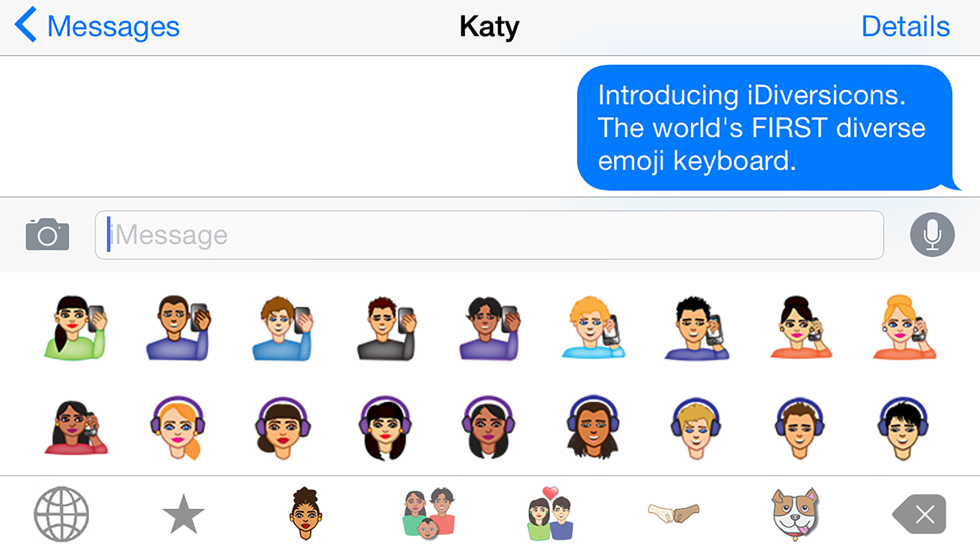The height and width of the screenshot is (552, 980).
Task: Tap the camera icon beside message field
Action: click(x=47, y=234)
